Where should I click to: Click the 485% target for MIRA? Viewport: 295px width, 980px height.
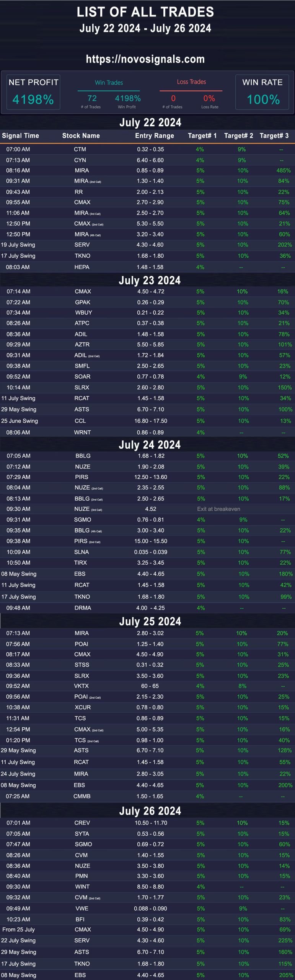(x=284, y=170)
